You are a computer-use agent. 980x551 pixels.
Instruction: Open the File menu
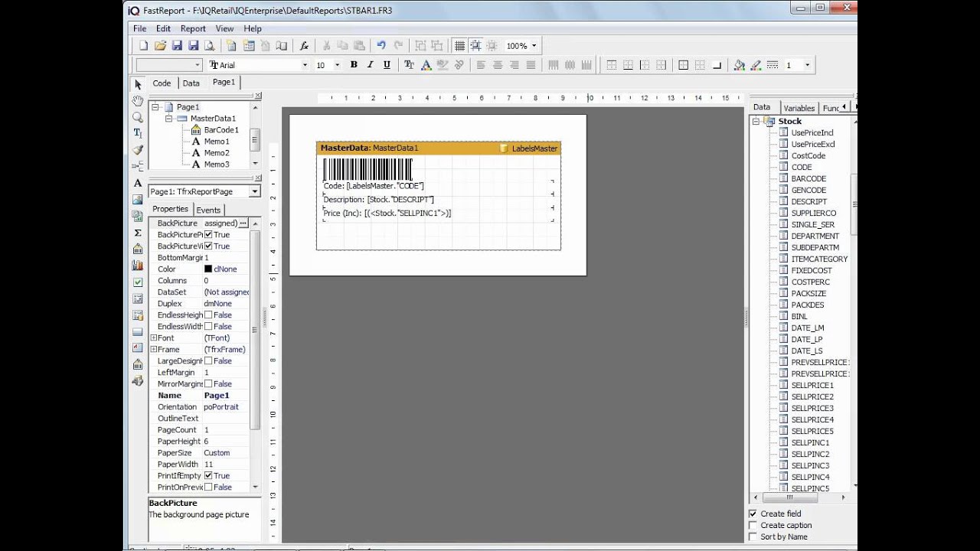point(139,28)
